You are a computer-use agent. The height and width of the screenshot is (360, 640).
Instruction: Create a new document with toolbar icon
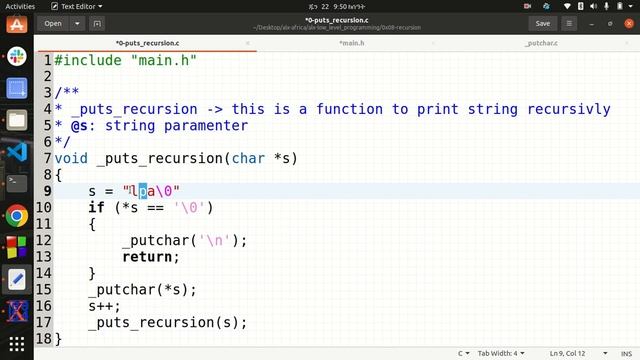pos(97,24)
